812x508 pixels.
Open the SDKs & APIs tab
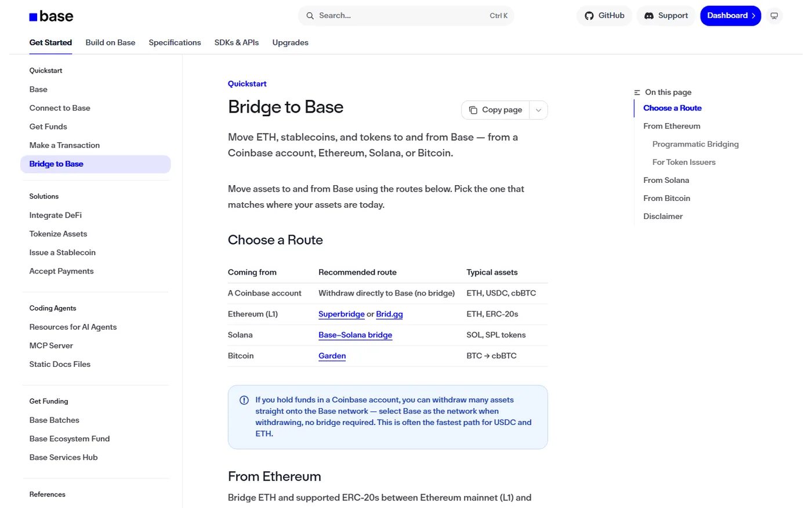coord(237,42)
